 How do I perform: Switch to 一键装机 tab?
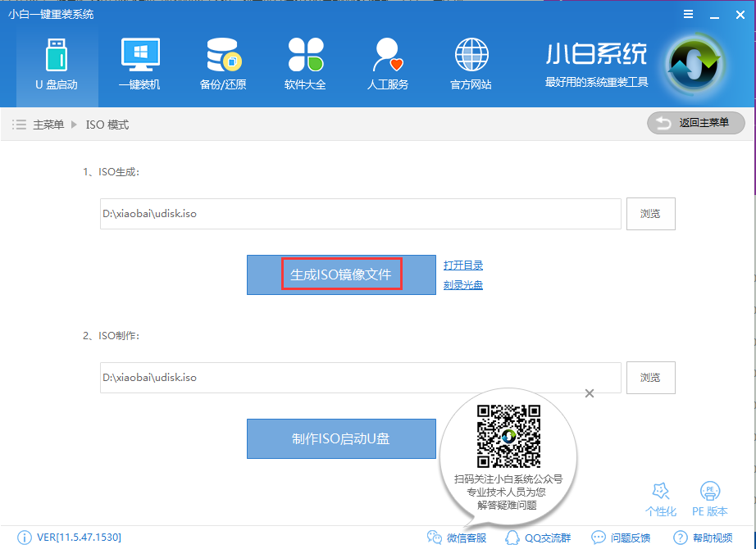140,64
